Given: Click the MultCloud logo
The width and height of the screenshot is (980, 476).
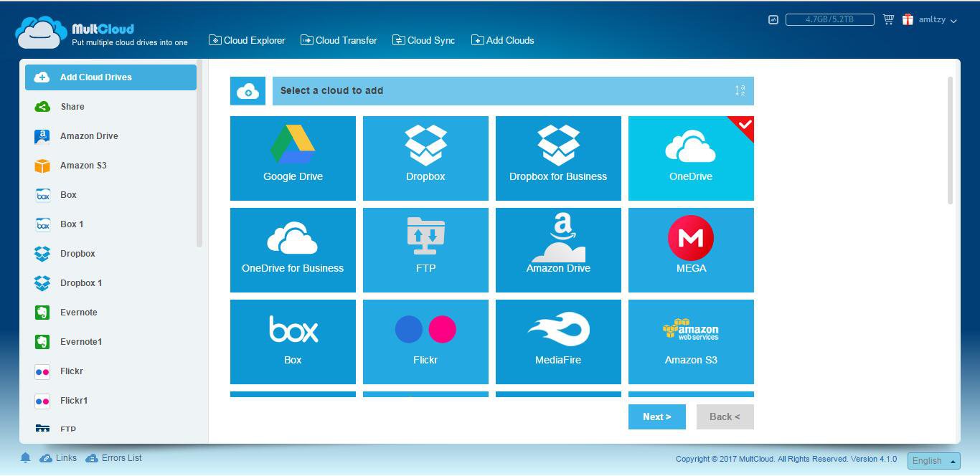Looking at the screenshot, I should (101, 33).
